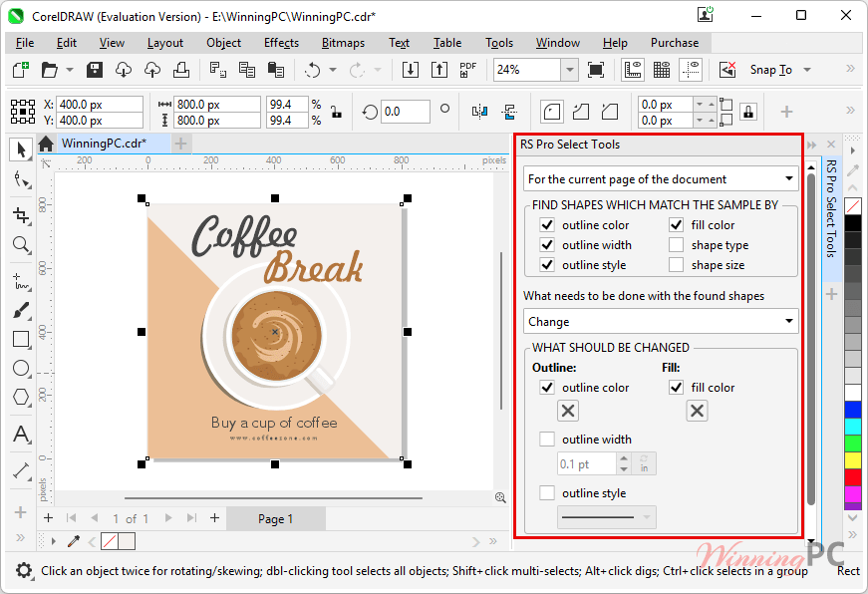Click the Export icon
Viewport: 868px width, 594px height.
click(438, 70)
